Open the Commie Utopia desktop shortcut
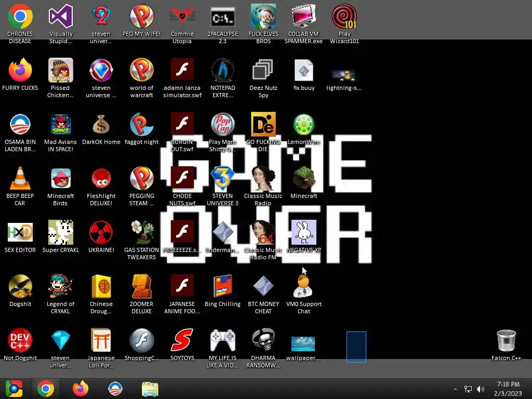This screenshot has height=399, width=532. [x=182, y=16]
